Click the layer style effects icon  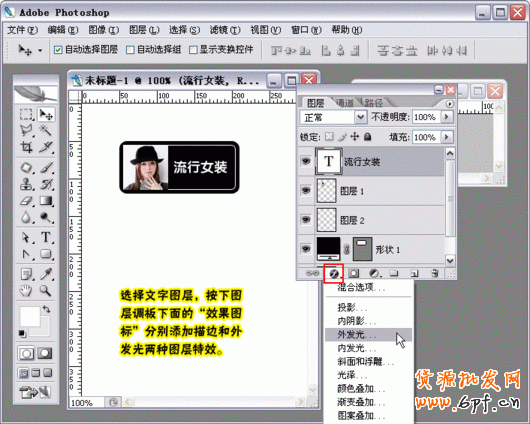pyautogui.click(x=334, y=273)
